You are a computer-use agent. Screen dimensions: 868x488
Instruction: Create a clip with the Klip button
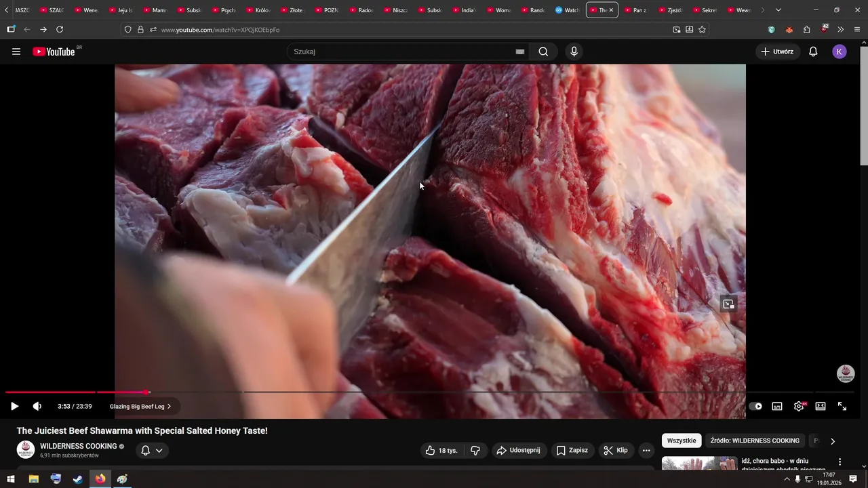coord(616,450)
